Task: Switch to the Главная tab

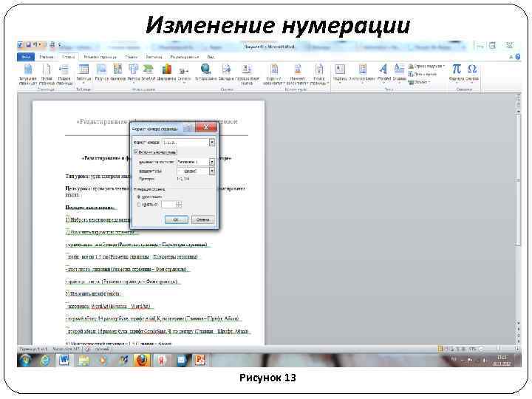Action: (x=47, y=57)
